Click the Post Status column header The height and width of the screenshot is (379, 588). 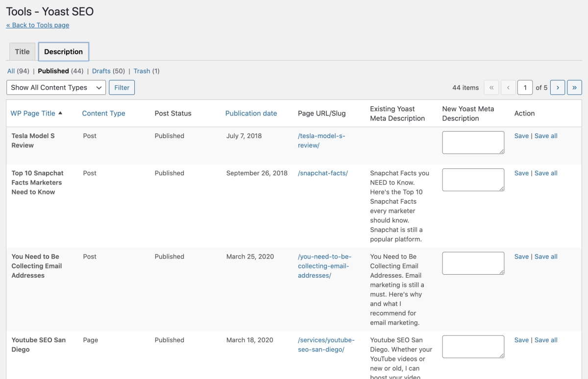click(173, 113)
